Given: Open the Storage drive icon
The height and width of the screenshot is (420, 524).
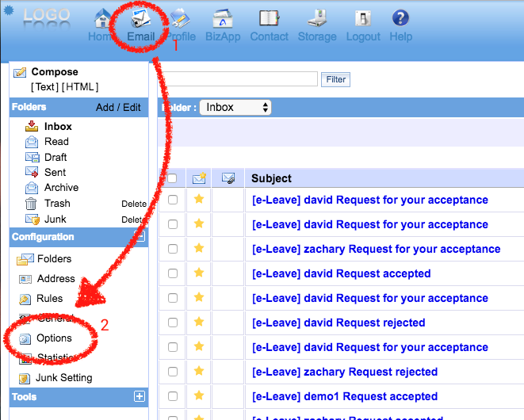Looking at the screenshot, I should (x=317, y=19).
